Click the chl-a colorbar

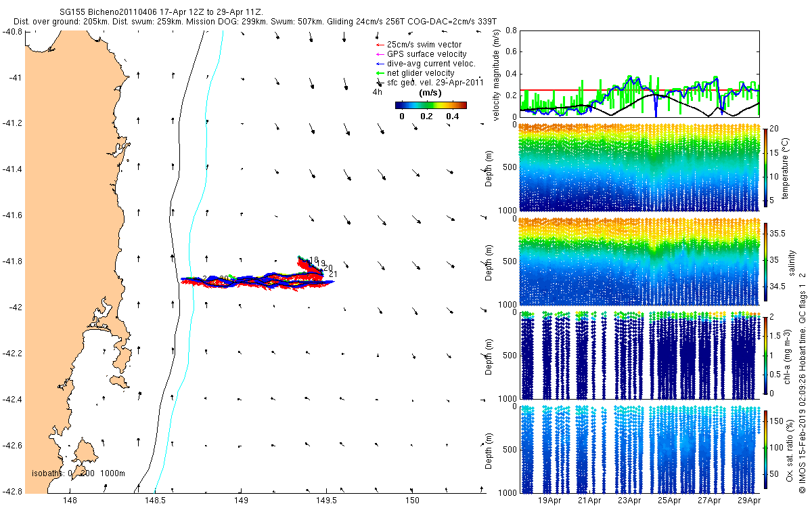click(766, 355)
